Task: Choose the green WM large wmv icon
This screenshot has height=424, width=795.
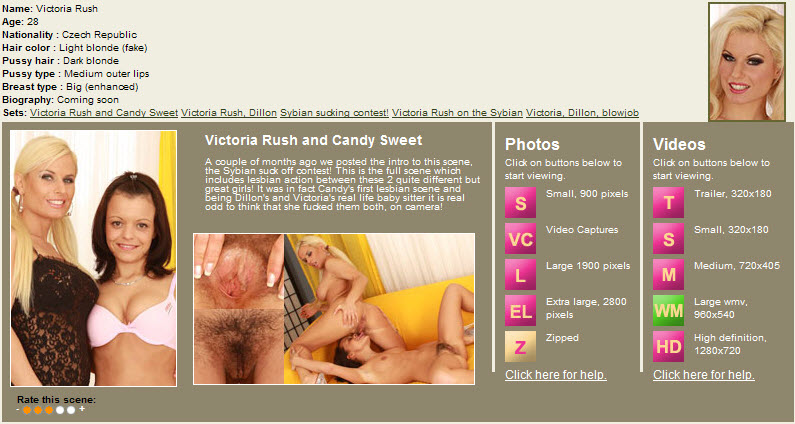Action: click(668, 310)
